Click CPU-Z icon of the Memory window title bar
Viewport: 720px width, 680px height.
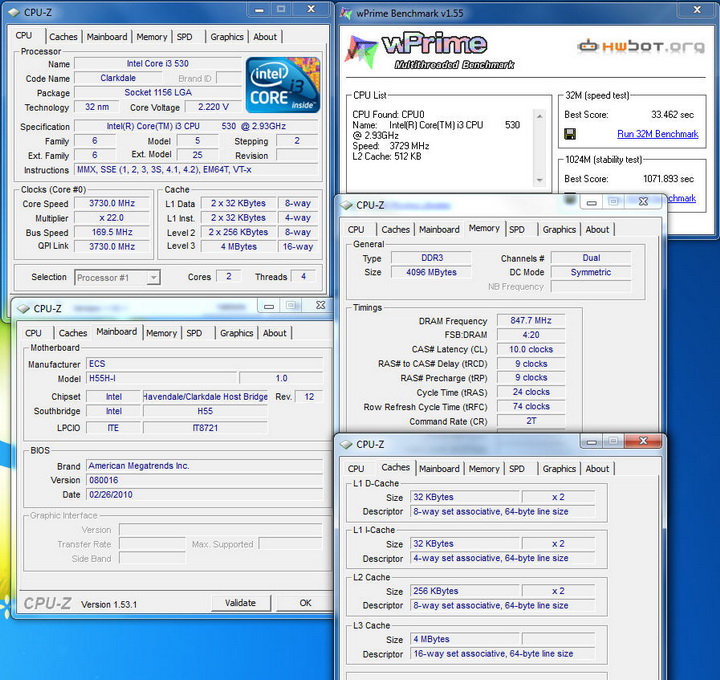[346, 205]
